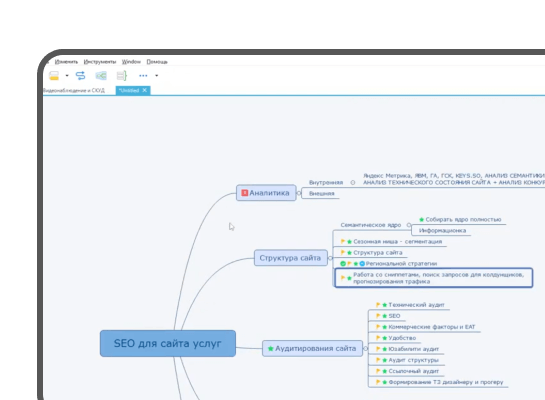Click the red marker on Аналитика node
The width and height of the screenshot is (545, 400).
pos(244,193)
